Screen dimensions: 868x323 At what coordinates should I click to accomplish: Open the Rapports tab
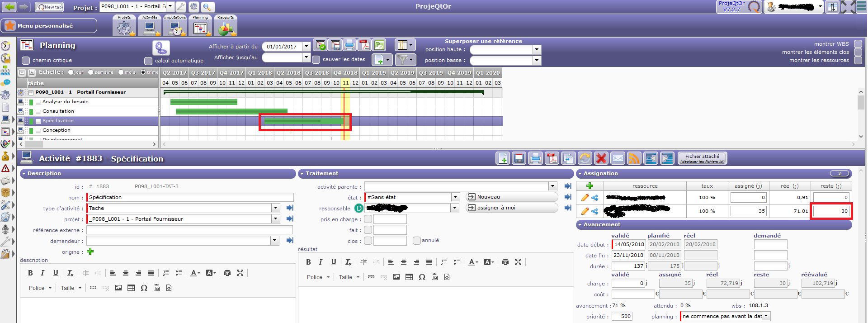point(226,26)
